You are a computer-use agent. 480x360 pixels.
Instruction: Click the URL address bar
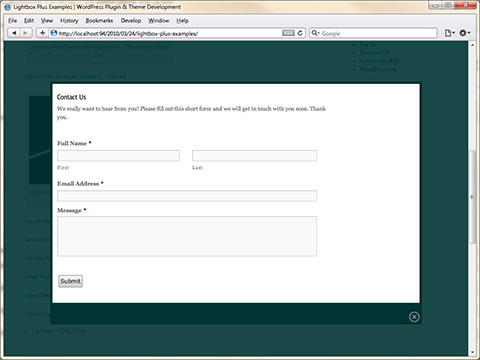170,33
